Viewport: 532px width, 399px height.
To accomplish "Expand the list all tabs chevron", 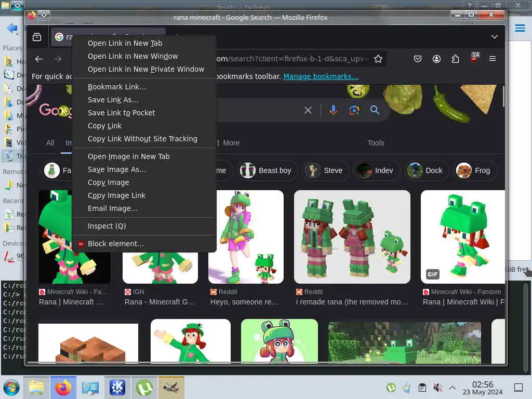I will coord(495,37).
